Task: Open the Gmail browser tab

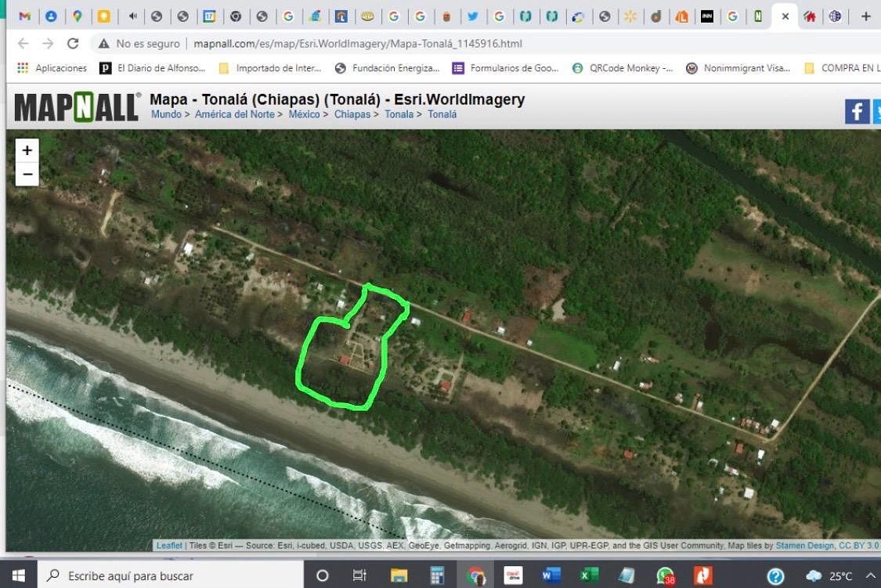Action: point(24,16)
